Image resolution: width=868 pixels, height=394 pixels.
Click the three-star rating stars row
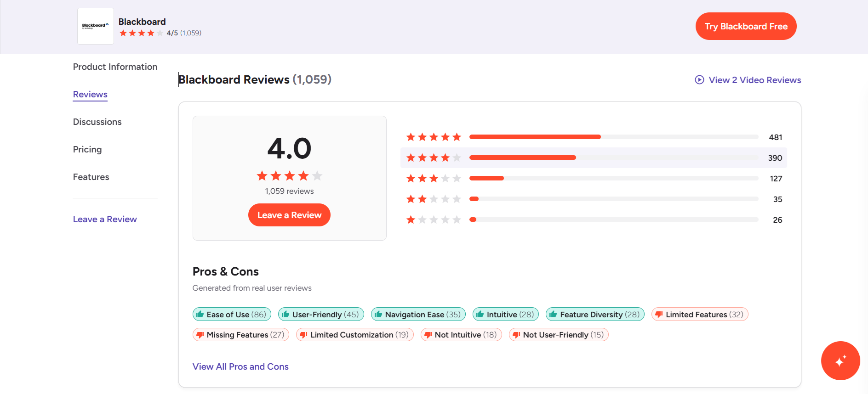tap(434, 178)
